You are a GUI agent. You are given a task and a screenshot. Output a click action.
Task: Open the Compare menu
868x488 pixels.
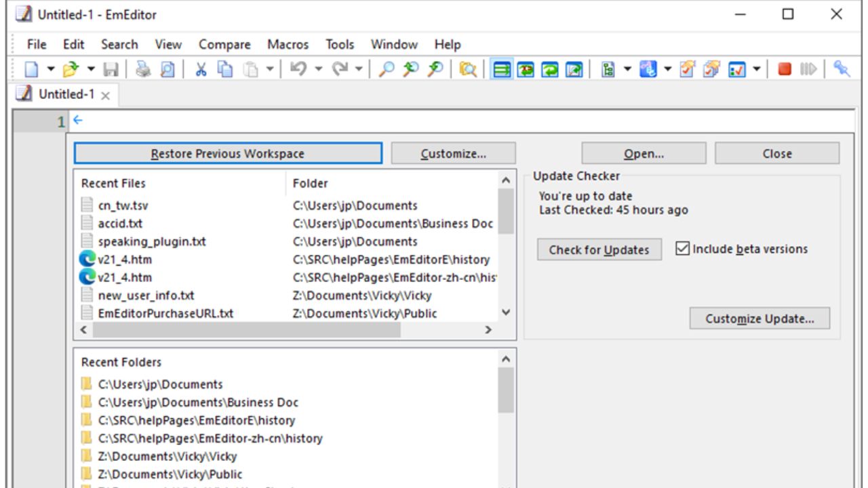tap(224, 44)
